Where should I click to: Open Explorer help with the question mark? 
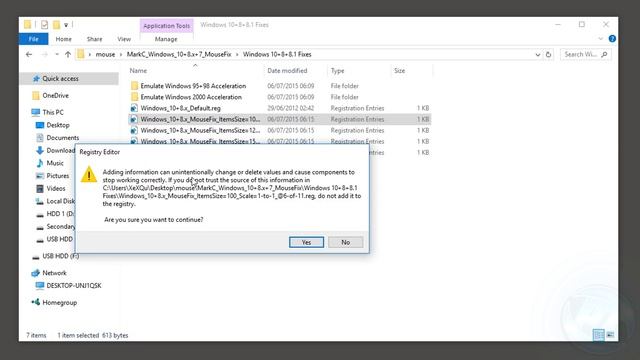point(612,39)
